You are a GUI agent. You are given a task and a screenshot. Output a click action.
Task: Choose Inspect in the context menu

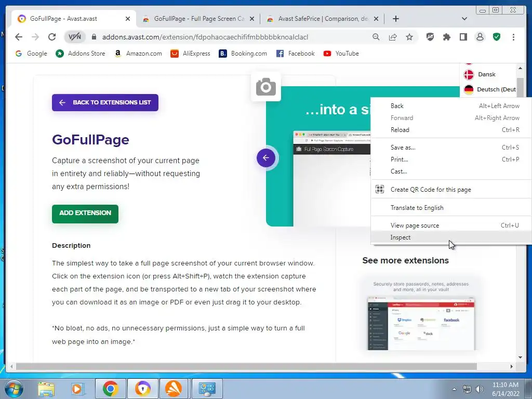(451, 237)
